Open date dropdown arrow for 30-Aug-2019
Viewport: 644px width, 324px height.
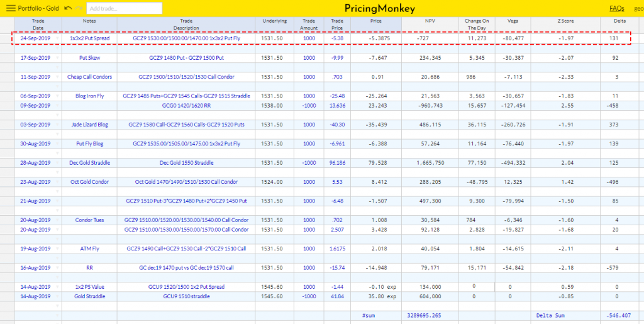tap(57, 143)
